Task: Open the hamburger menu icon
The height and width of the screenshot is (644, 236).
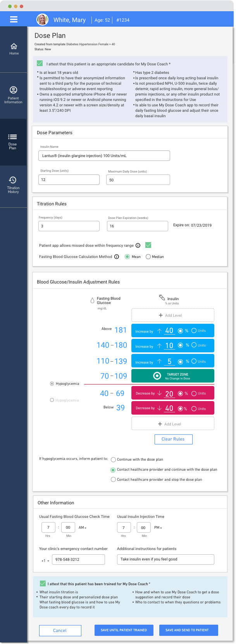Action: click(14, 19)
